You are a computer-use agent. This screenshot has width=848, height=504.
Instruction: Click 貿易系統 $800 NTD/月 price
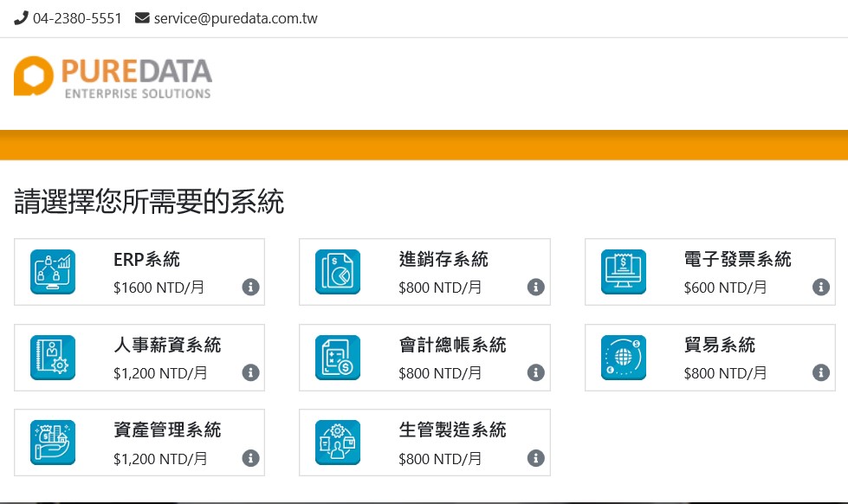pyautogui.click(x=725, y=373)
